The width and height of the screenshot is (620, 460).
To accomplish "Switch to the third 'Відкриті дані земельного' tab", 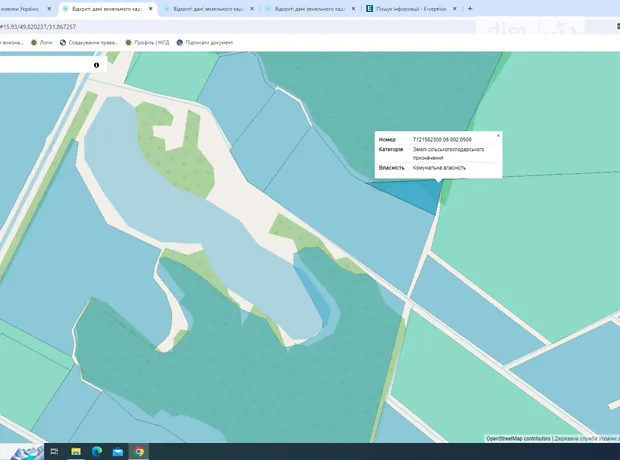I will pyautogui.click(x=305, y=8).
